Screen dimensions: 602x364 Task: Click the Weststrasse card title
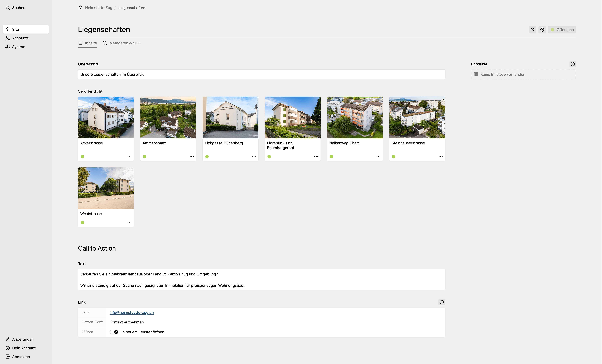(91, 214)
